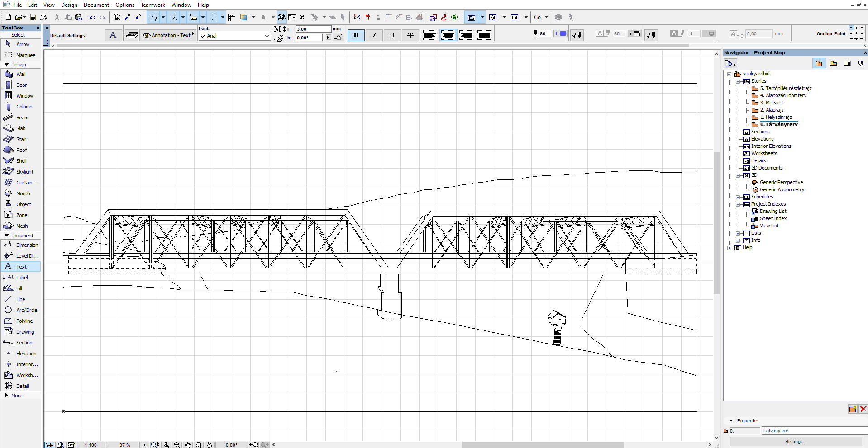Open the Annotation - Text layer dropdown
The image size is (868, 448).
pyautogui.click(x=168, y=35)
